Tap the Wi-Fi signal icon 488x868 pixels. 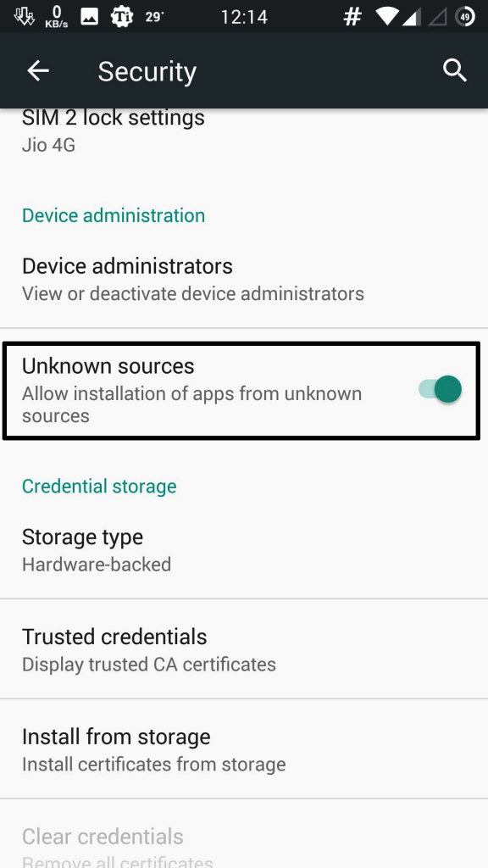point(387,17)
